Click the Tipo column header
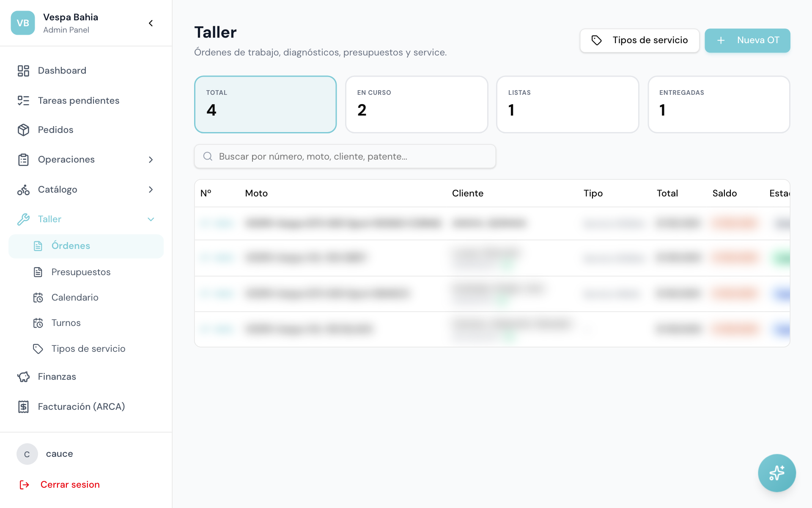This screenshot has width=812, height=508. (x=593, y=193)
